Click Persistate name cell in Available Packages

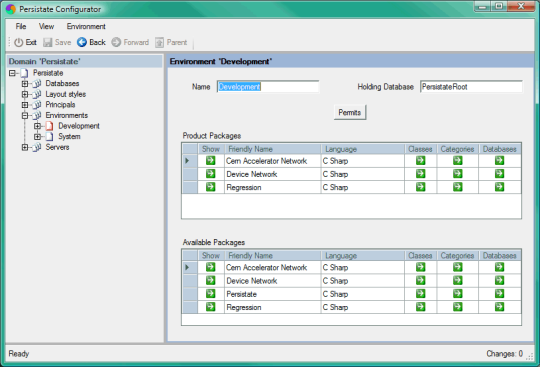272,294
